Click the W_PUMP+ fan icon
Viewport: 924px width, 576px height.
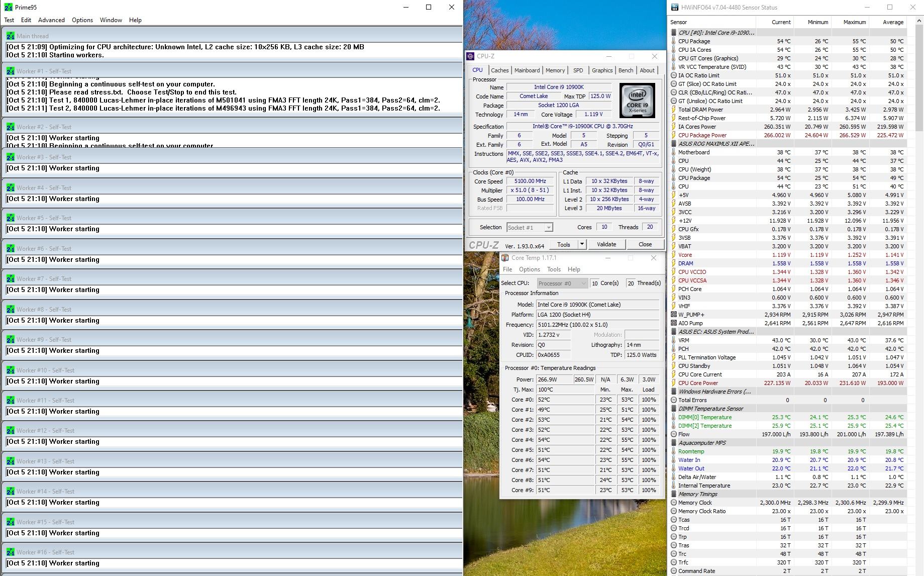coord(674,315)
